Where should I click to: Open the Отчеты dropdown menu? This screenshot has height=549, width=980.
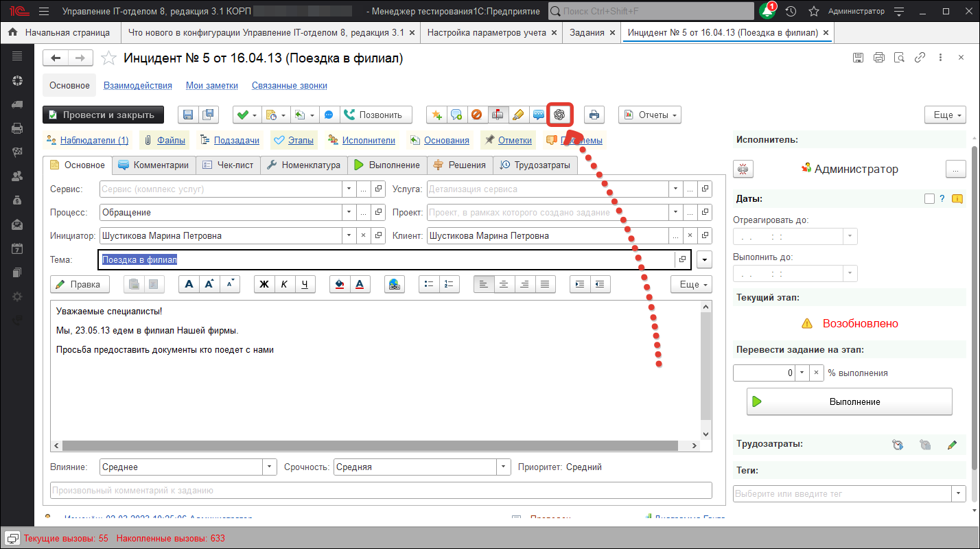coord(649,115)
